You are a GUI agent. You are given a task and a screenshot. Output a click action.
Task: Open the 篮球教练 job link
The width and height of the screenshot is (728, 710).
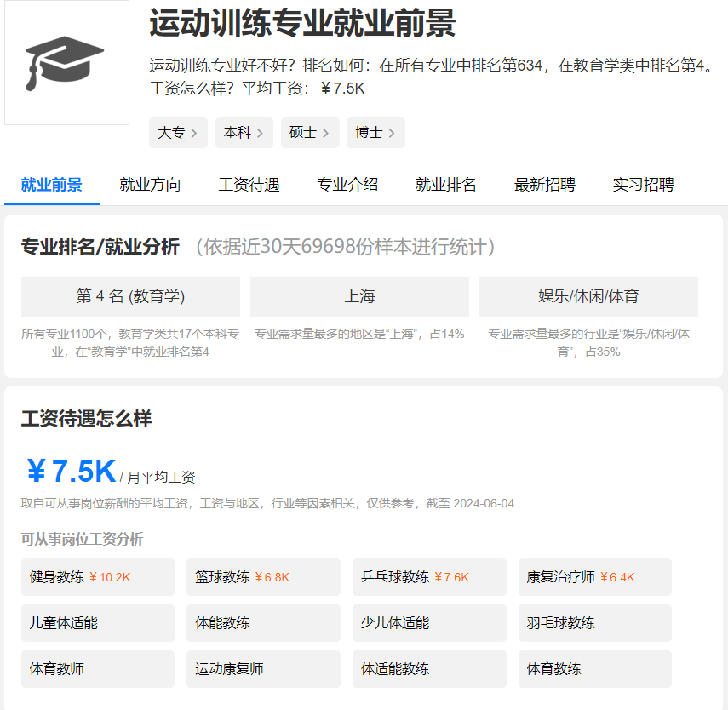pyautogui.click(x=263, y=577)
